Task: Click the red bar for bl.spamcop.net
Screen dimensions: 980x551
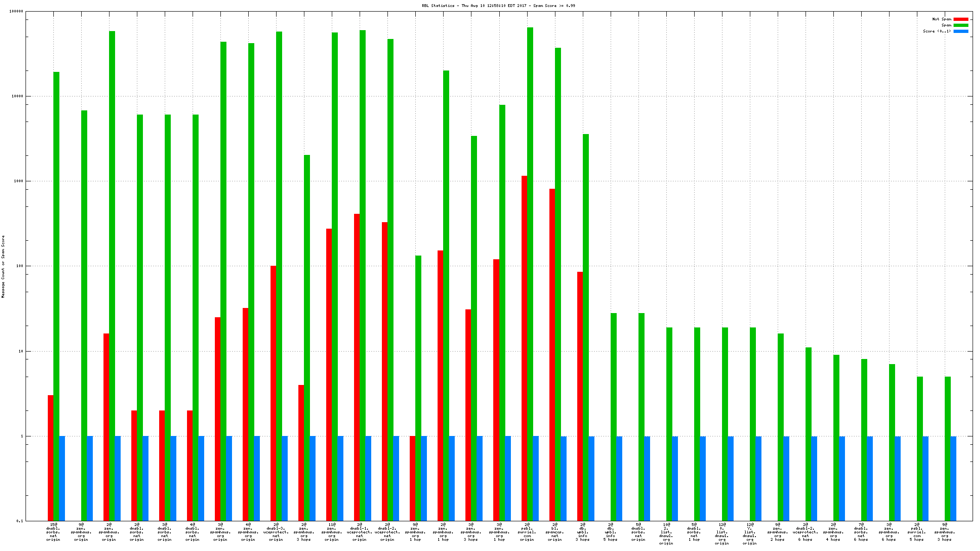Action: 552,352
